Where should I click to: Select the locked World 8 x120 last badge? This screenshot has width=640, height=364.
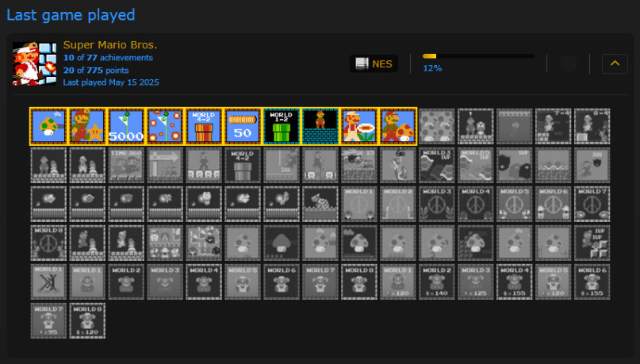[x=87, y=320]
